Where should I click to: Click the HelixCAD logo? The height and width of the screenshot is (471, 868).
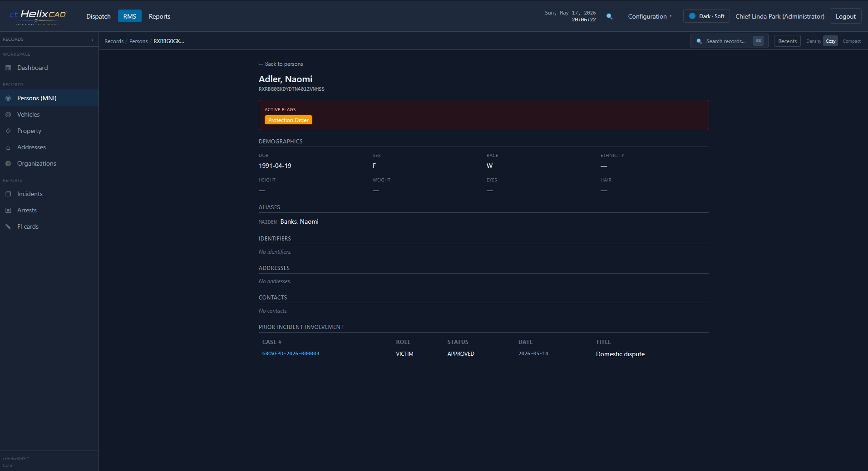click(x=38, y=16)
